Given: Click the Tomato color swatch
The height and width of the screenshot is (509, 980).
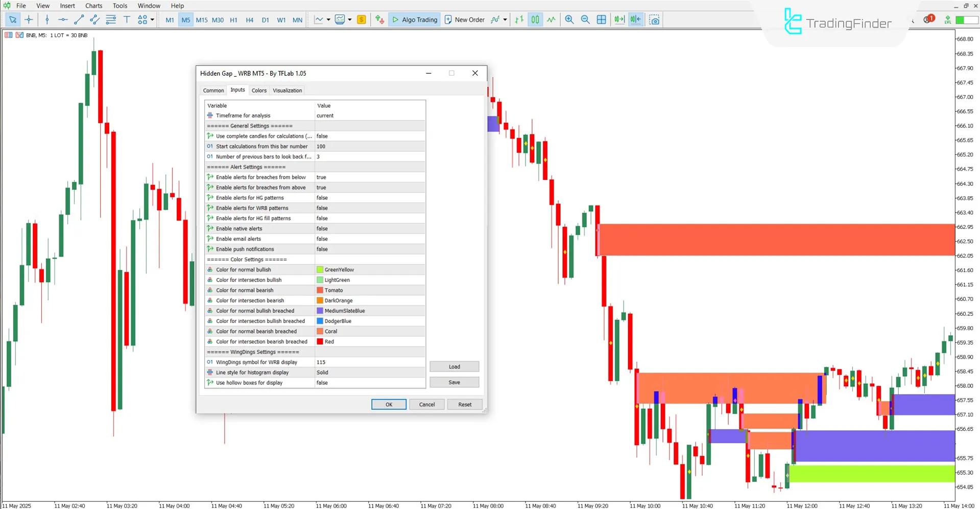Looking at the screenshot, I should tap(320, 290).
